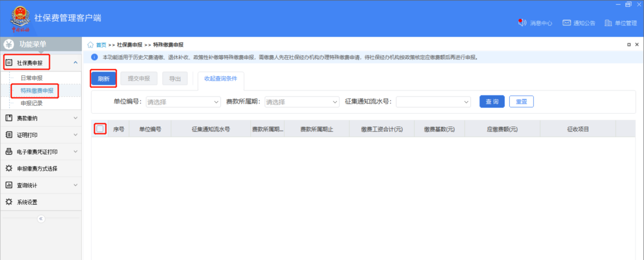Click the 收起查询条件 tab
The image size is (644, 260).
click(221, 79)
